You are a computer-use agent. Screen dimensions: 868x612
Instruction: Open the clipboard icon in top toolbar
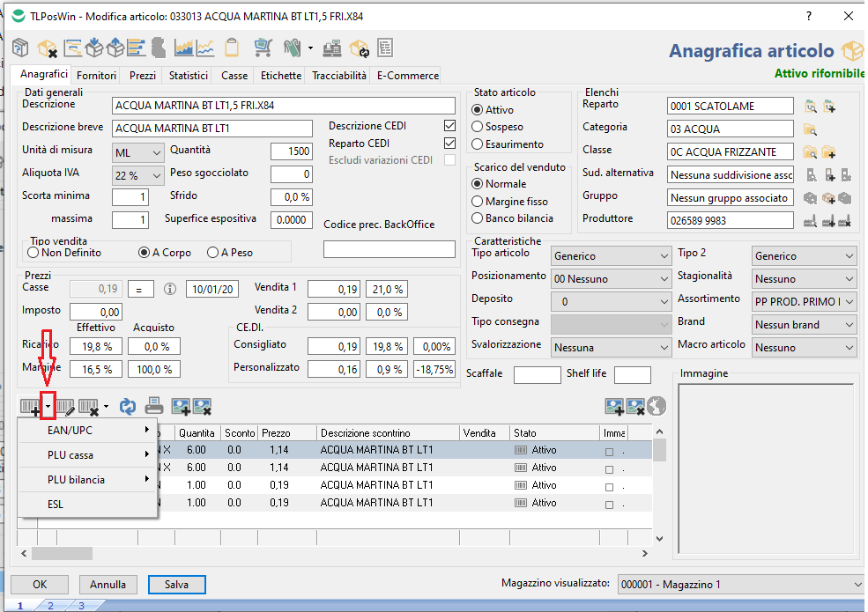(x=233, y=48)
